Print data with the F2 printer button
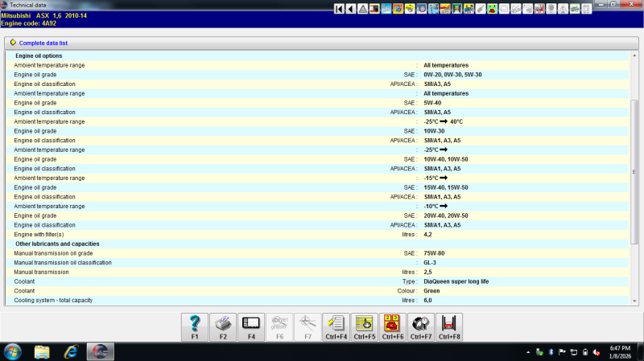 (223, 327)
